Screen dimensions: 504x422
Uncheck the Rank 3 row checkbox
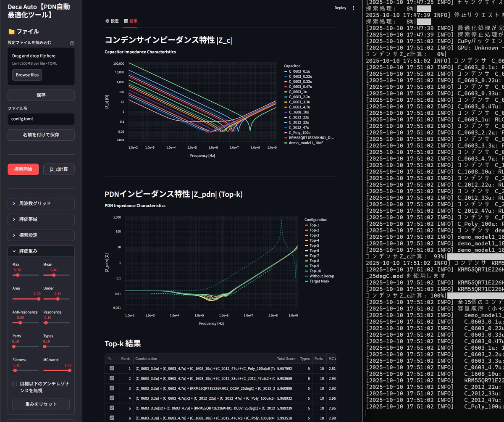(112, 388)
